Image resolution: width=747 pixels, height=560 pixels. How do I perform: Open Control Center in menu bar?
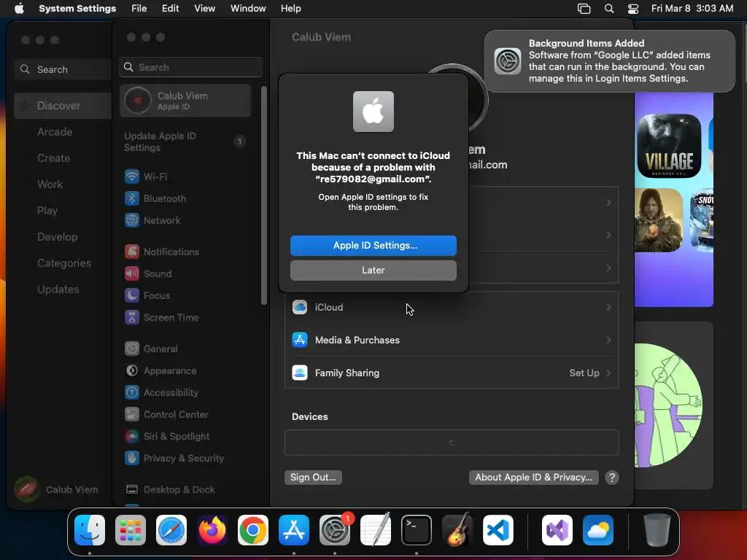coord(632,9)
